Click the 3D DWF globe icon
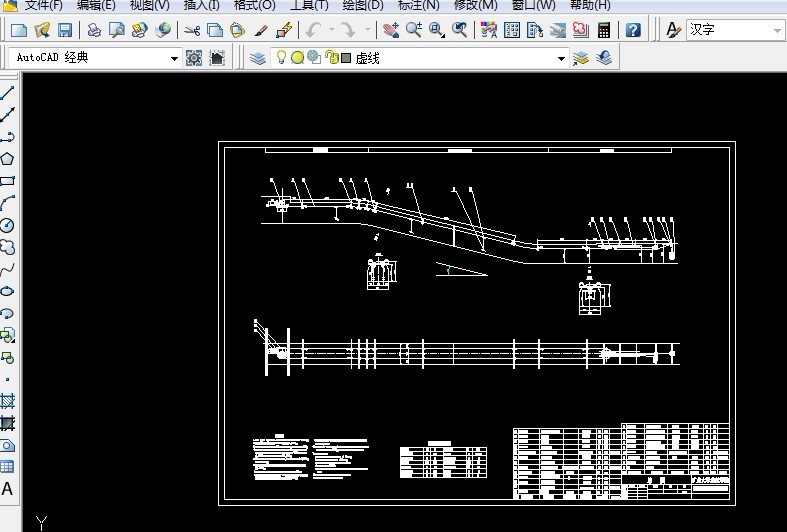 (163, 30)
